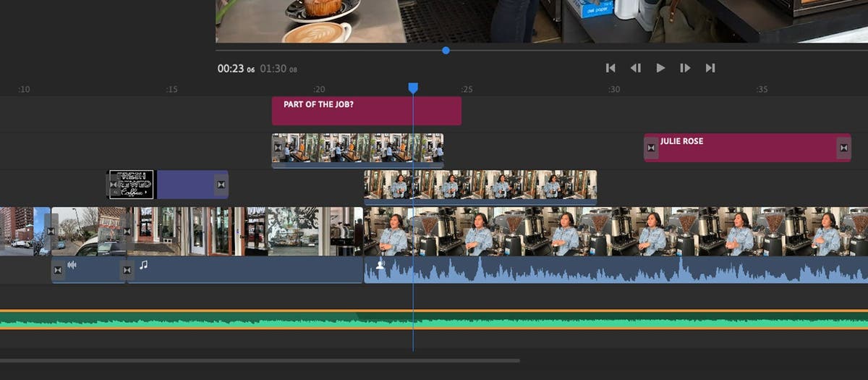
Task: Click the music note audio type icon
Action: point(143,265)
